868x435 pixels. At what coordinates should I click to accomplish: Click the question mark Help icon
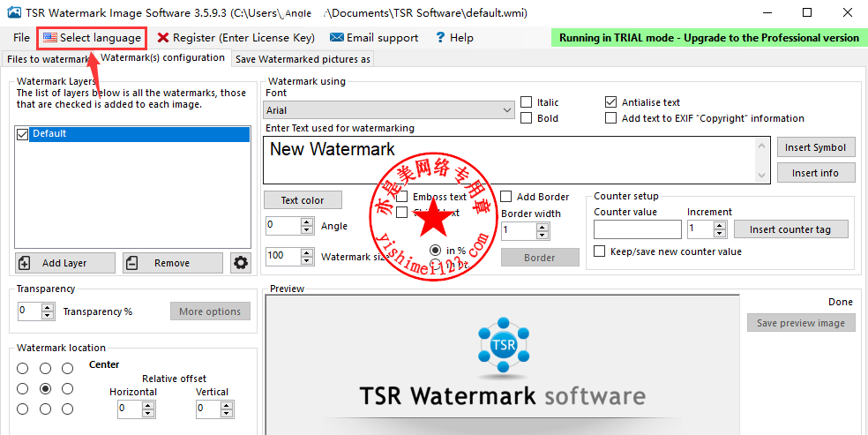(441, 38)
